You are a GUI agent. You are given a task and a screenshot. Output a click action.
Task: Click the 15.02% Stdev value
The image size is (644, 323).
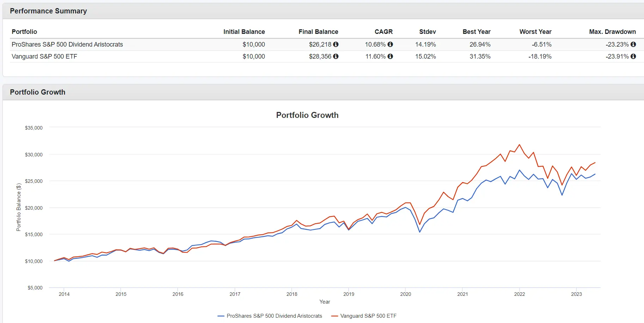[425, 56]
